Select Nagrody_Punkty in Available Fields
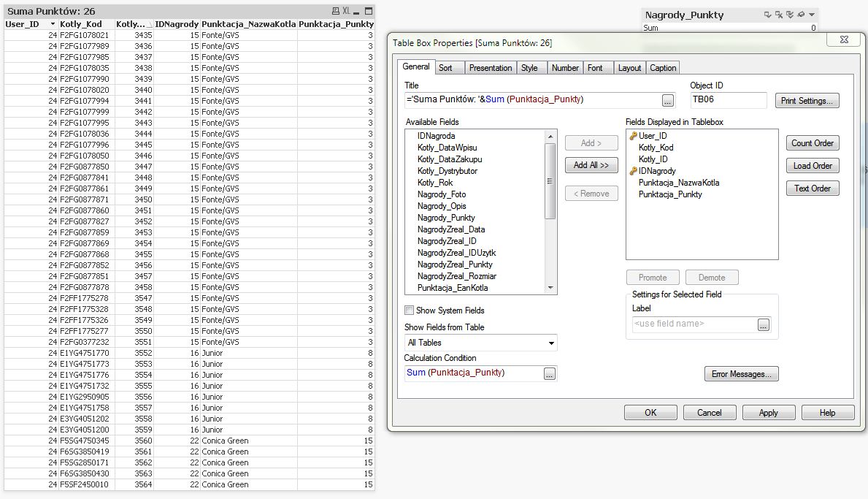The height and width of the screenshot is (499, 868). tap(446, 218)
